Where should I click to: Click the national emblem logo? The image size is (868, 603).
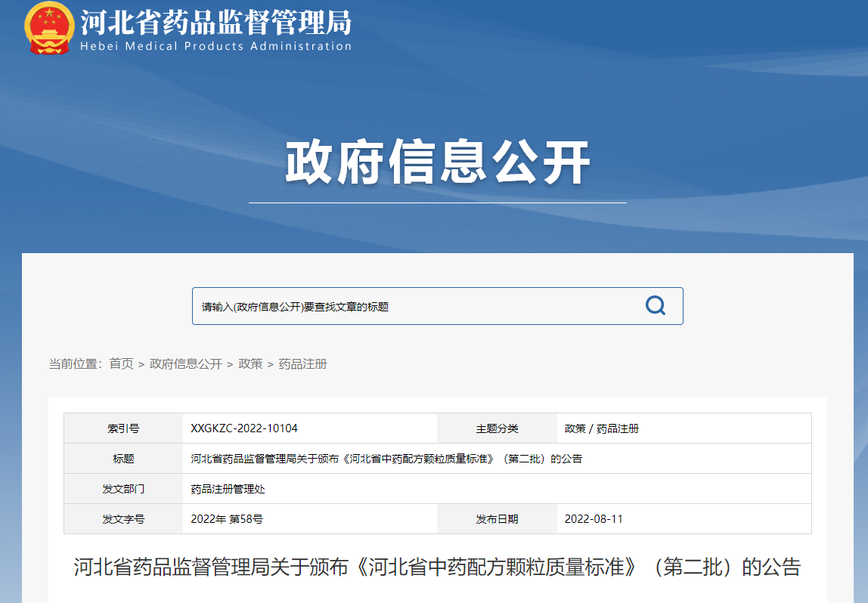[49, 28]
